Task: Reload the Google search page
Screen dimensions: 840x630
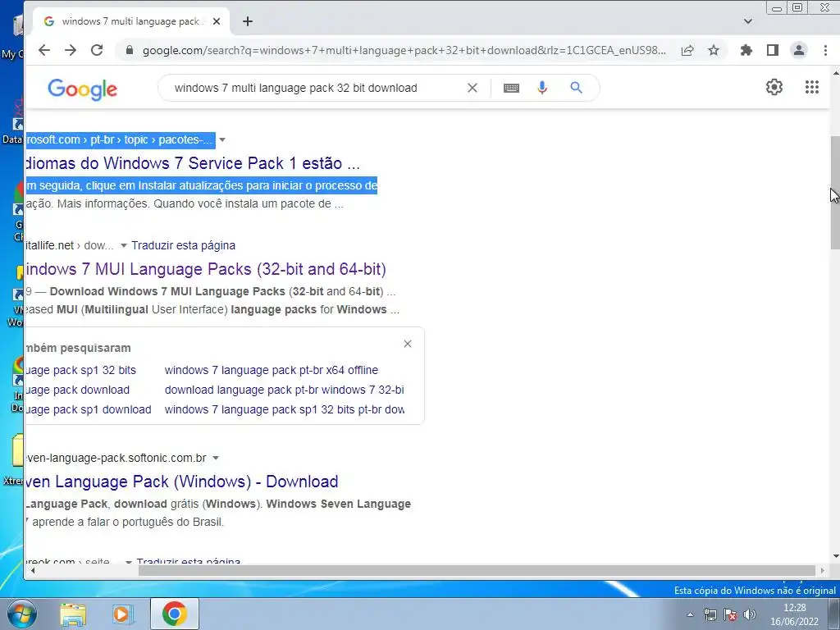Action: pyautogui.click(x=97, y=50)
